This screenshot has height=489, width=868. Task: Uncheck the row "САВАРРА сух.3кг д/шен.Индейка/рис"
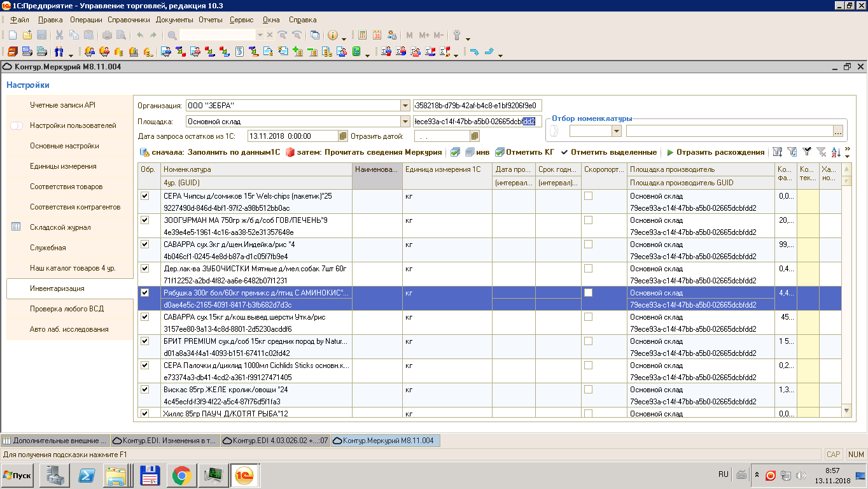tap(145, 244)
